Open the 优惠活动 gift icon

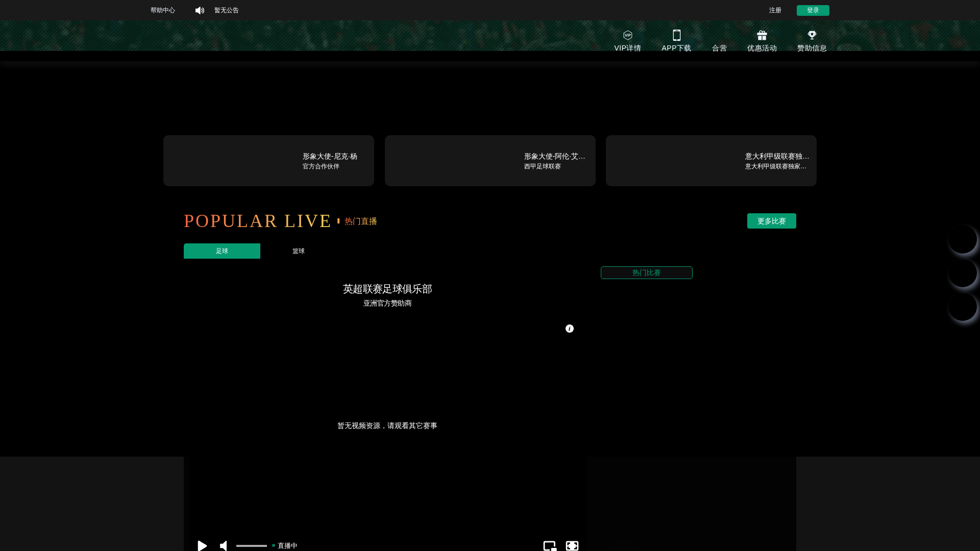[762, 35]
